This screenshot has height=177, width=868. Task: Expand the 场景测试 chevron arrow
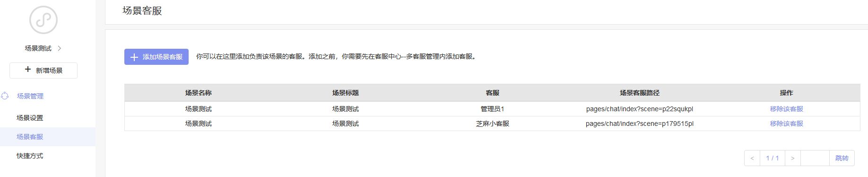point(59,48)
